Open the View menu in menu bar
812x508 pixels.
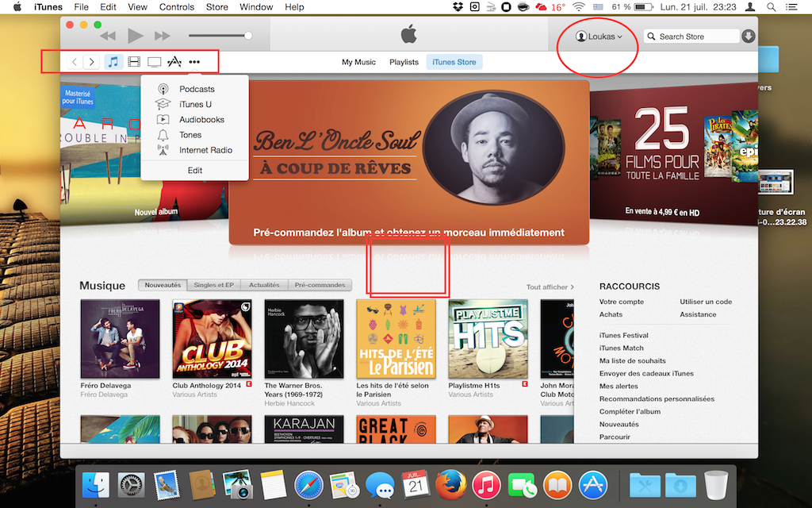click(x=137, y=7)
